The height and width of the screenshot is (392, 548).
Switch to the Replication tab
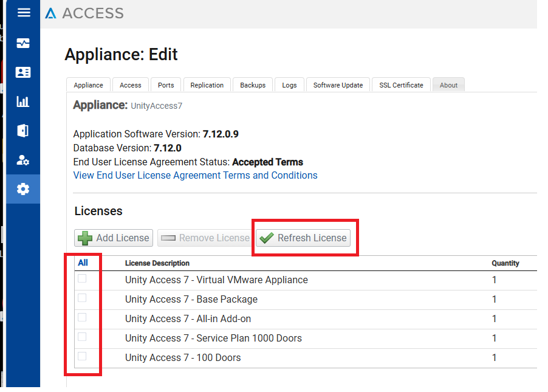coord(207,85)
